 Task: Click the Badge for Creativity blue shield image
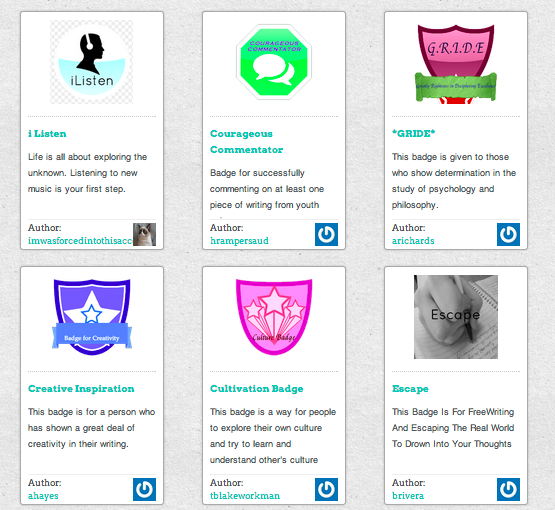coord(92,317)
